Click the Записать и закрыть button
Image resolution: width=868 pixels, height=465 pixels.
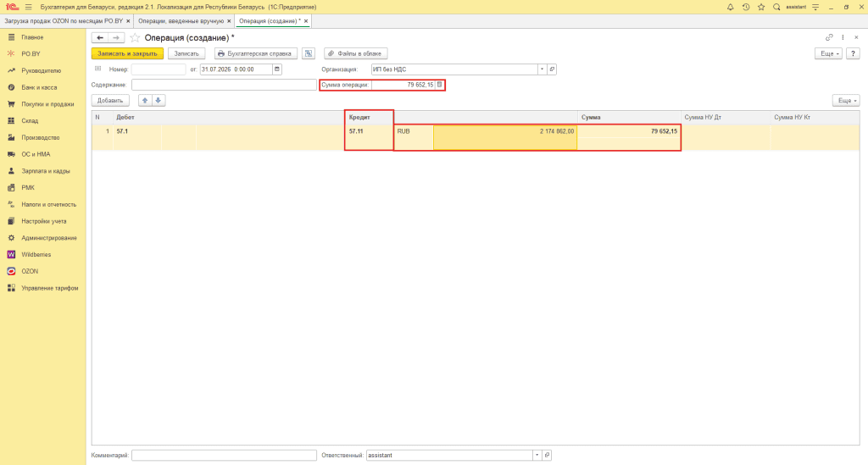tap(127, 53)
